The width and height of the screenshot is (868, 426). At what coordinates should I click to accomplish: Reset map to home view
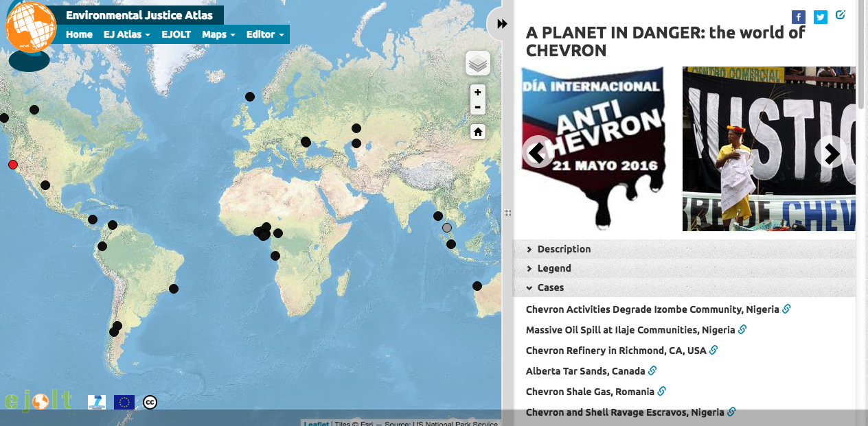coord(478,132)
